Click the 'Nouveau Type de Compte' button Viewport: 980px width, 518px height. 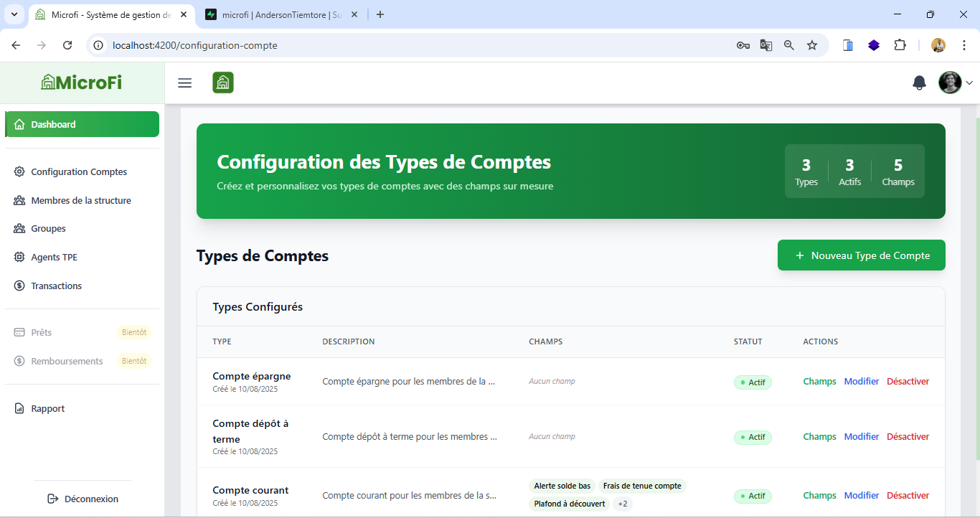click(x=861, y=255)
